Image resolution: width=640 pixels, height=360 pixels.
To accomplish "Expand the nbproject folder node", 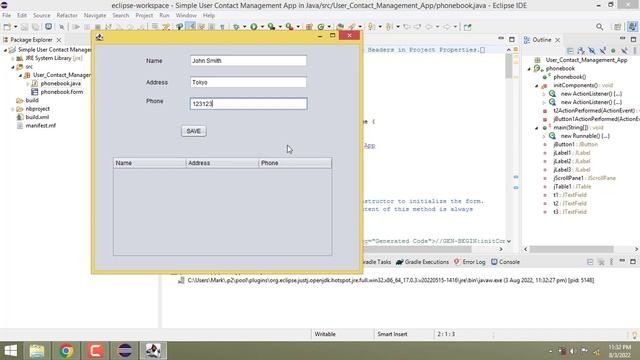I will coord(12,109).
